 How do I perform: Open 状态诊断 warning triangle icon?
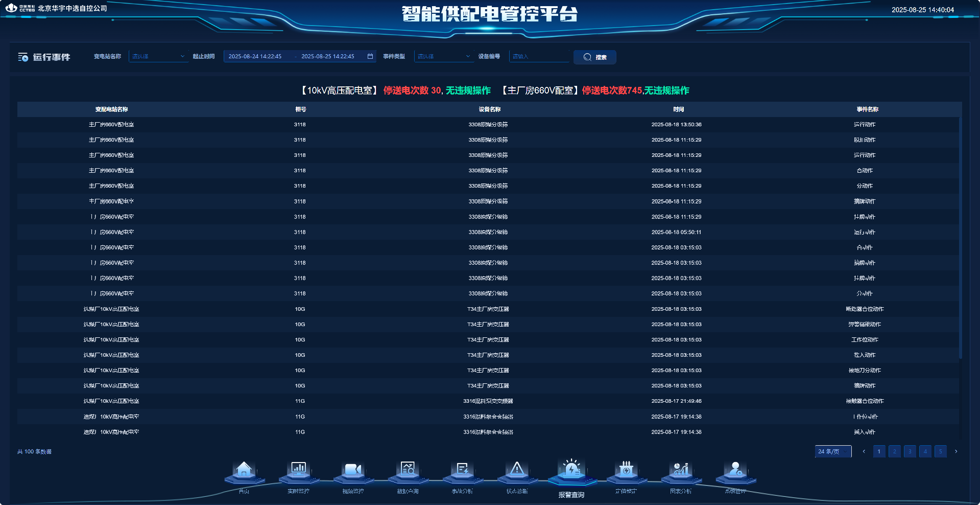click(x=517, y=470)
